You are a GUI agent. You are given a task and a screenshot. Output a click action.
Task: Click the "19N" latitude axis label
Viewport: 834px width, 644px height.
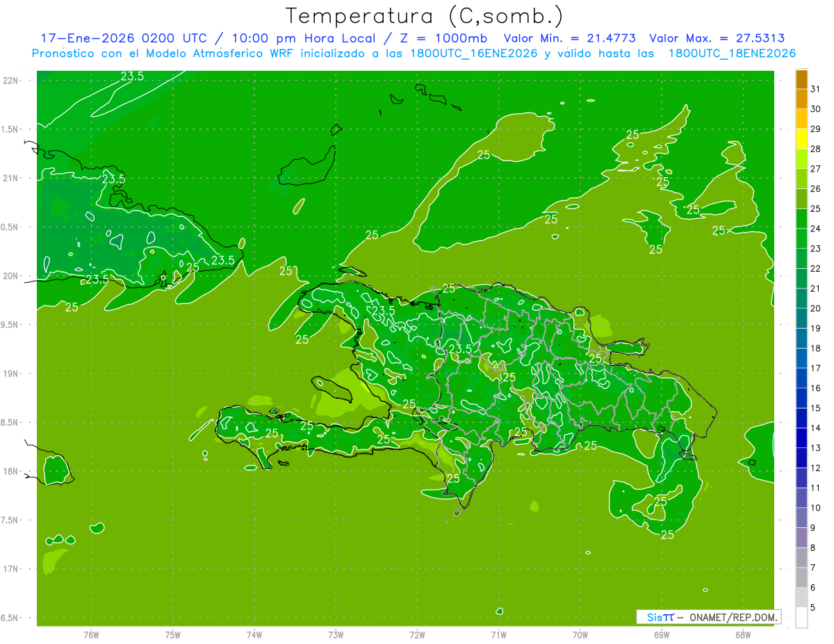pos(11,373)
